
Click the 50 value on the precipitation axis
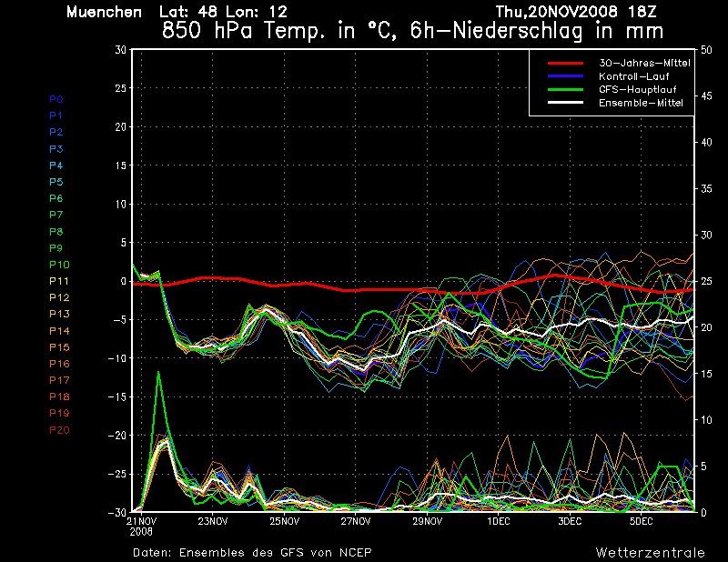706,50
